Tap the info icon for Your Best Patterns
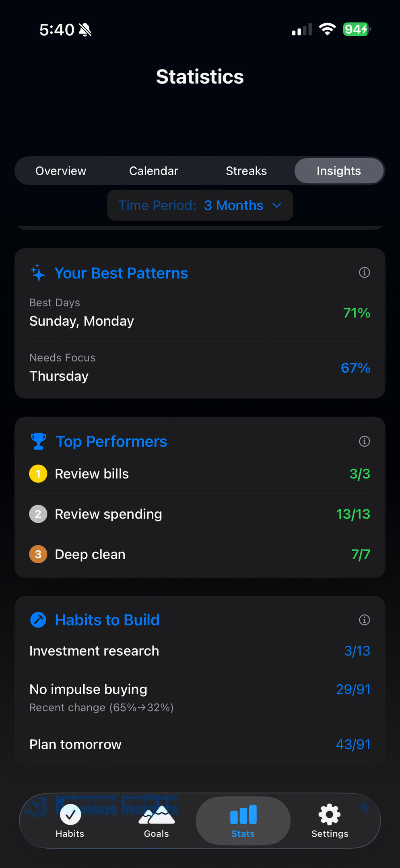Image resolution: width=400 pixels, height=868 pixels. pos(364,273)
